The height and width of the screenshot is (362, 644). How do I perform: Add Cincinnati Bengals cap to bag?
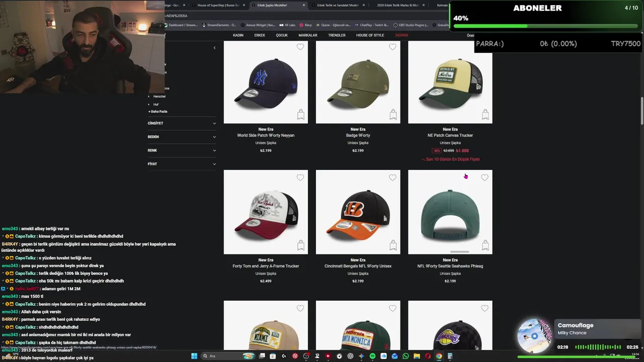coord(393,245)
